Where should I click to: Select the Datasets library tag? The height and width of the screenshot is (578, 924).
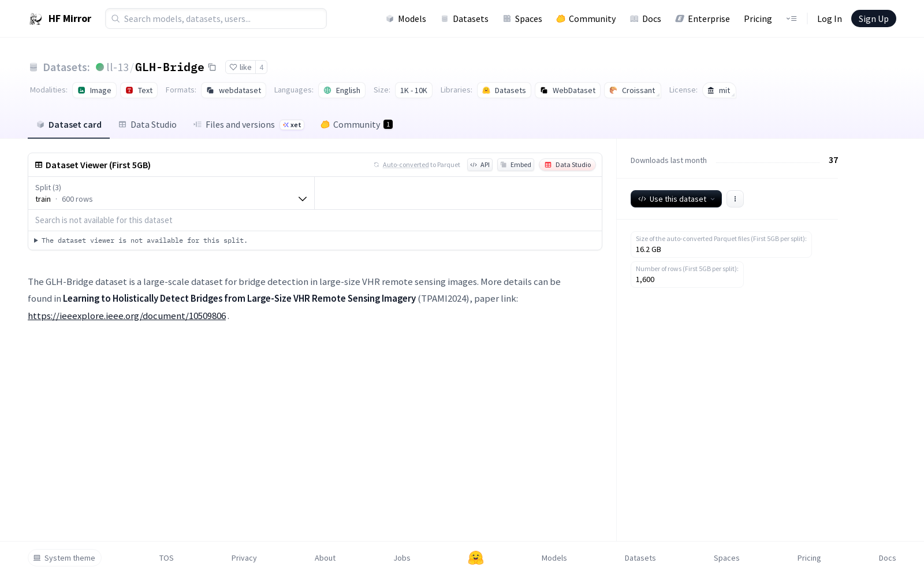tap(504, 90)
